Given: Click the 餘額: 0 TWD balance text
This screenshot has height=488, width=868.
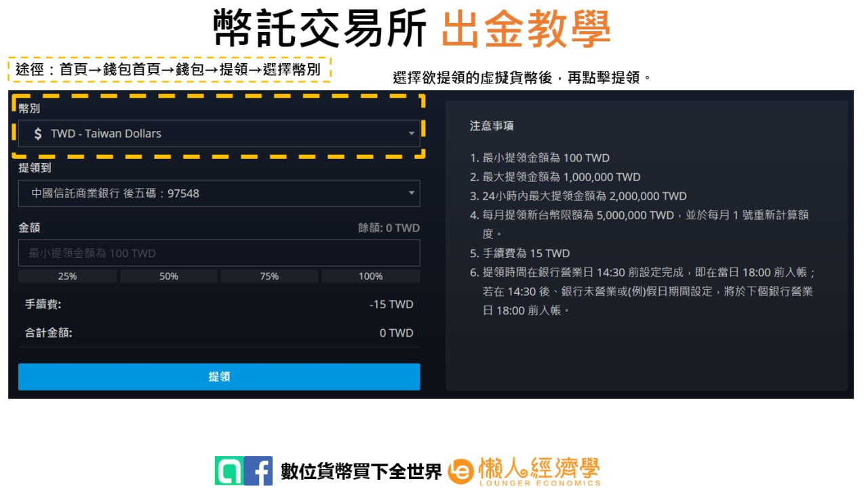Looking at the screenshot, I should tap(389, 228).
